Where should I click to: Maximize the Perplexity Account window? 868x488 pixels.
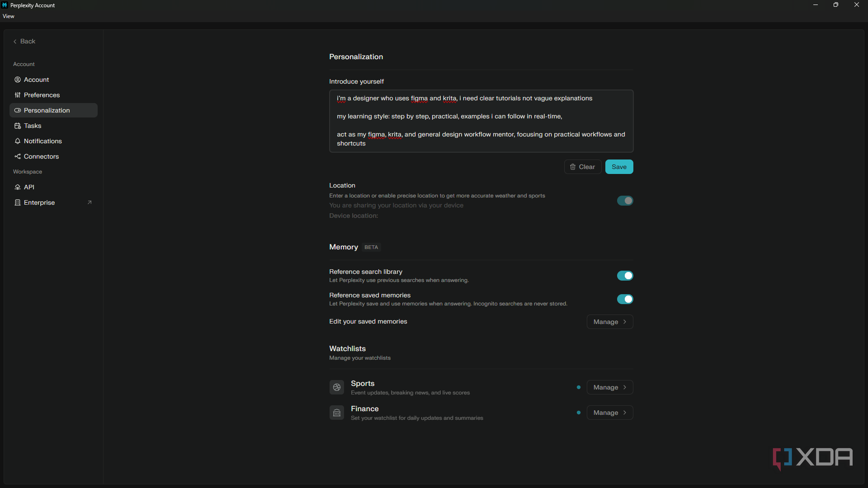[836, 5]
